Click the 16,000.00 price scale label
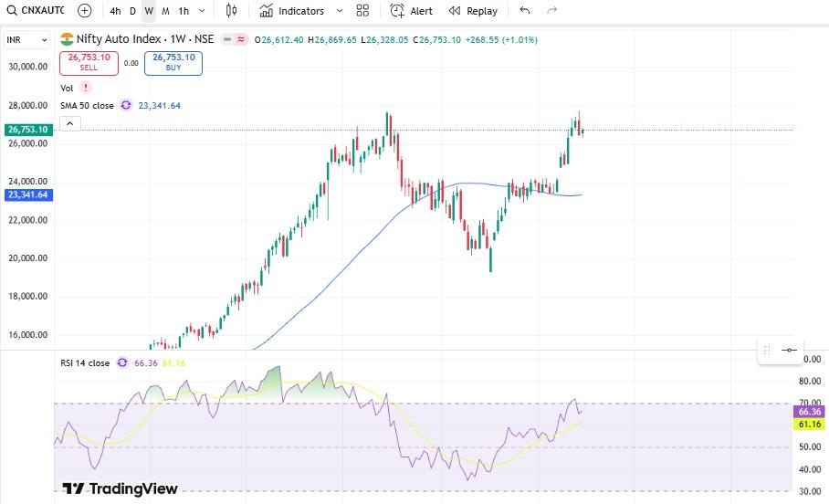This screenshot has height=504, width=829. 28,335
